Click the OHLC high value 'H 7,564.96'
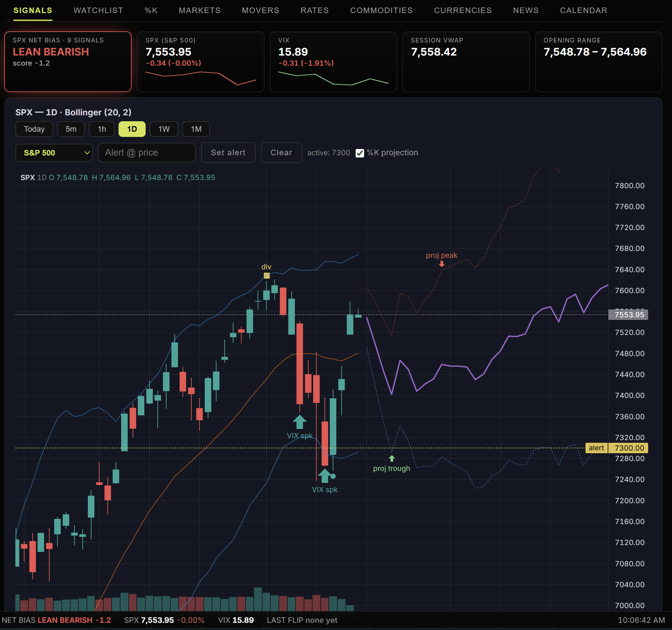This screenshot has width=672, height=630. pyautogui.click(x=111, y=177)
